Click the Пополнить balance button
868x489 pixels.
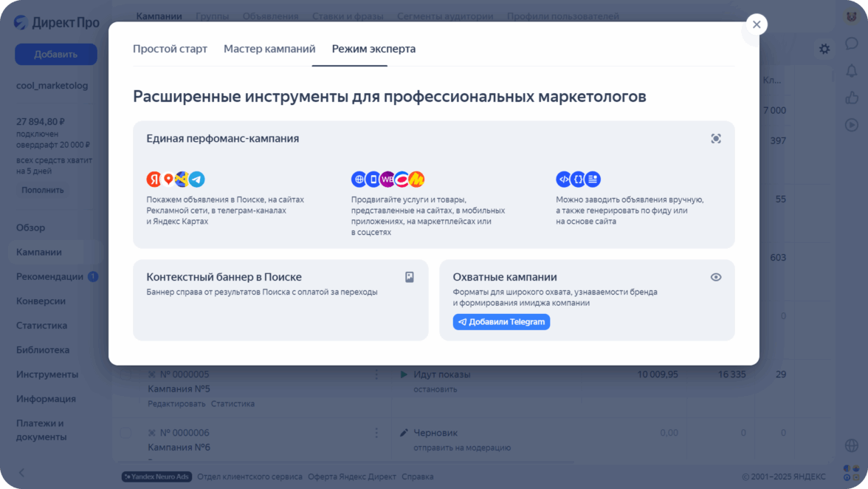pos(43,190)
